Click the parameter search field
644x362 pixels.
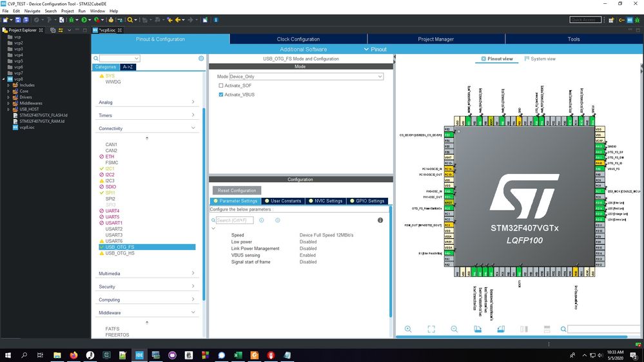[235, 220]
